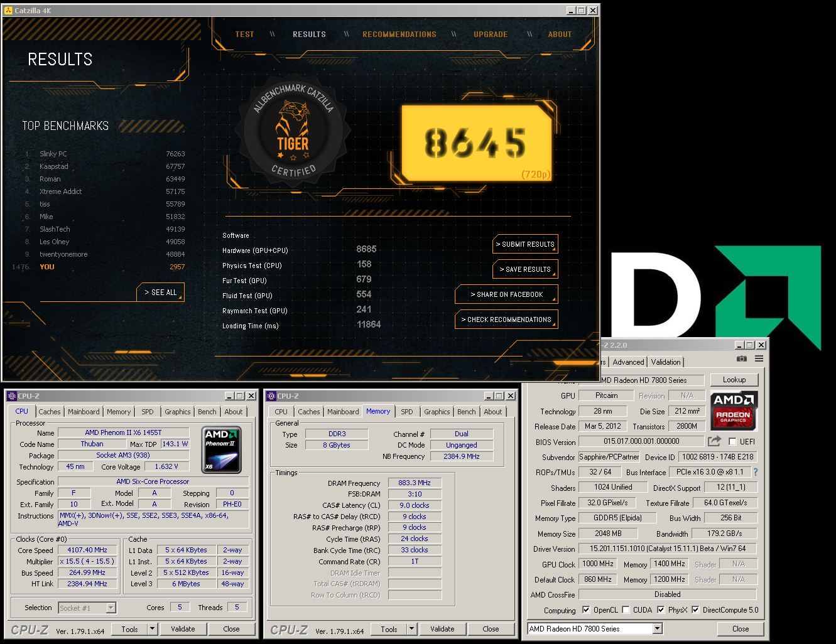This screenshot has width=836, height=644.
Task: Click the 8645 score display
Action: click(477, 142)
